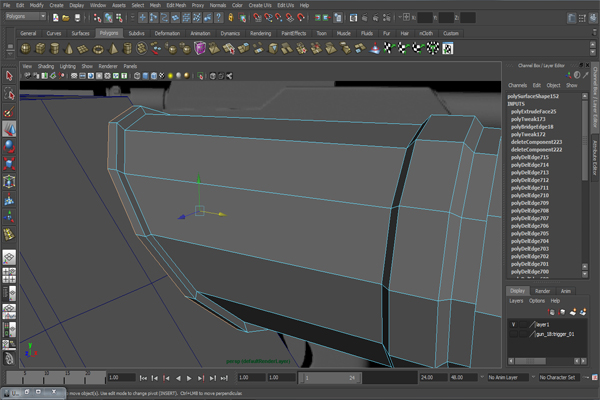
Task: Click frame 10 on the time slider
Action: [x=44, y=378]
